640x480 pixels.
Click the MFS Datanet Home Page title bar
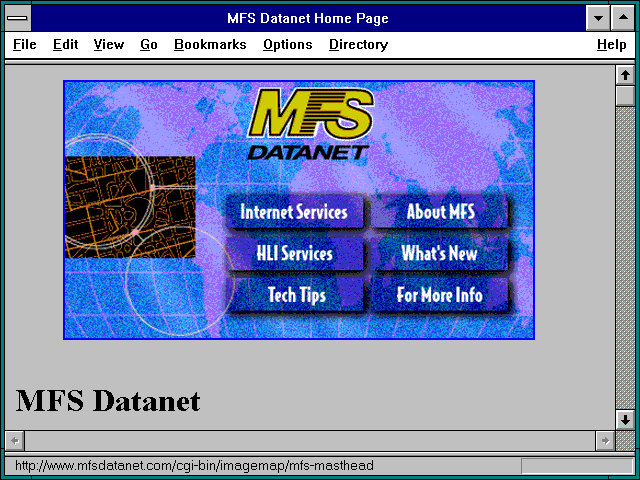(x=308, y=18)
